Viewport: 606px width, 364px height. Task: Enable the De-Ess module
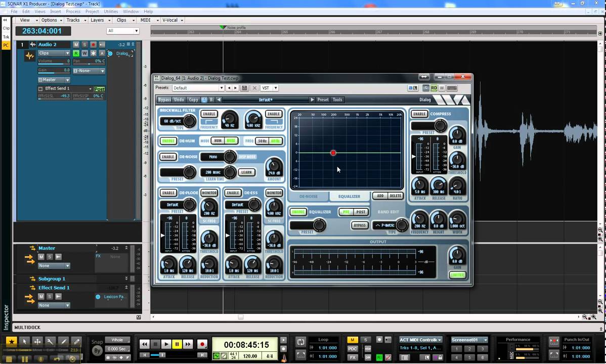pos(233,193)
